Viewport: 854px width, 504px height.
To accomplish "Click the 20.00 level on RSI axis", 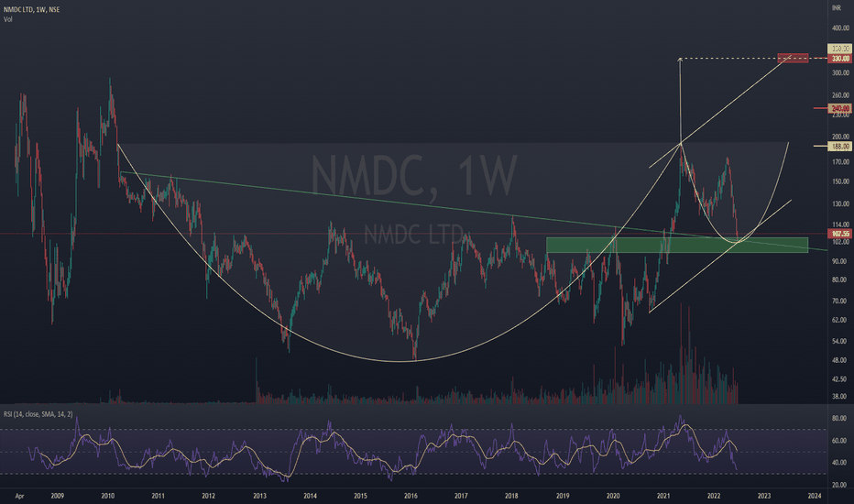I will pyautogui.click(x=840, y=485).
